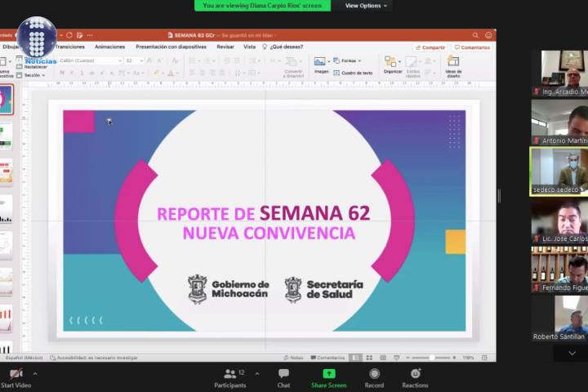588x392 pixels.
Task: Select the second slide thumbnail
Action: coord(6,136)
